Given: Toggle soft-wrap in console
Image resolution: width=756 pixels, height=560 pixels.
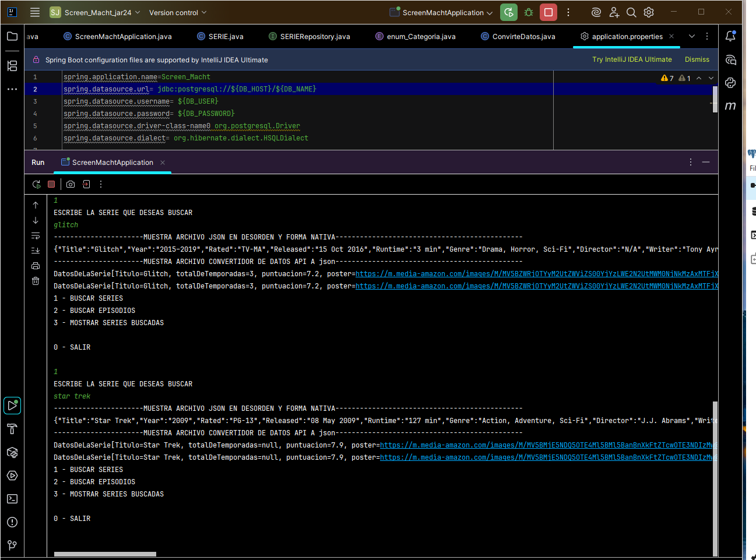Looking at the screenshot, I should pyautogui.click(x=36, y=235).
